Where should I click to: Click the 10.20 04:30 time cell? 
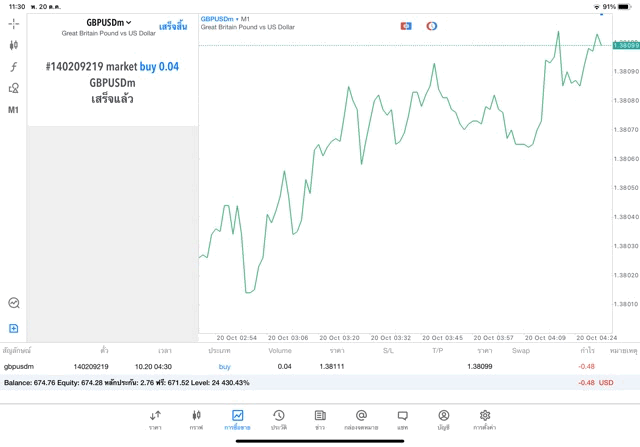tap(153, 367)
